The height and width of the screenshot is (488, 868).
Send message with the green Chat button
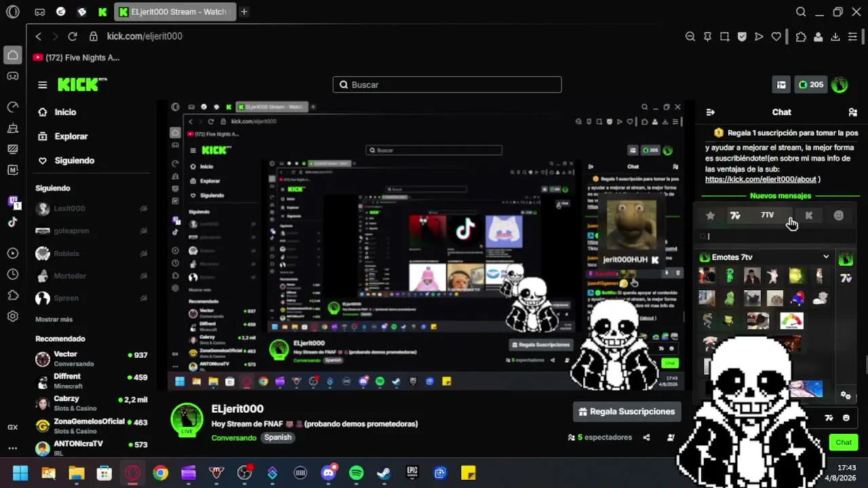click(x=844, y=443)
